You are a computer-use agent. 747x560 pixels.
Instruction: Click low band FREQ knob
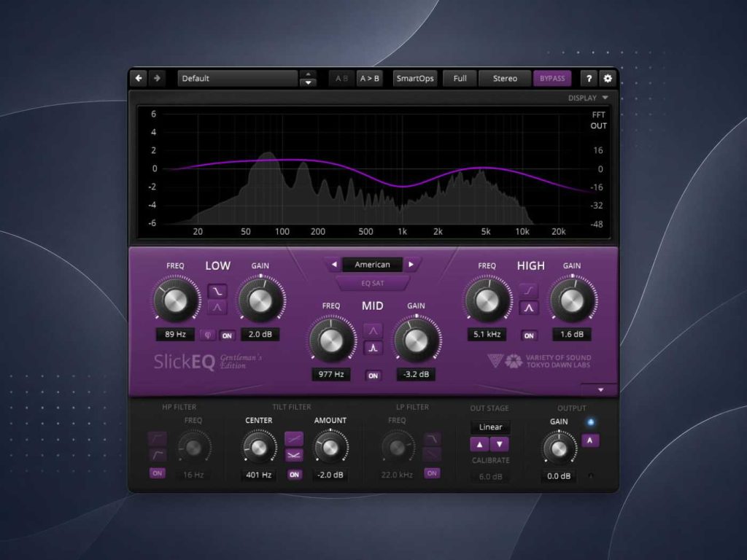point(175,300)
